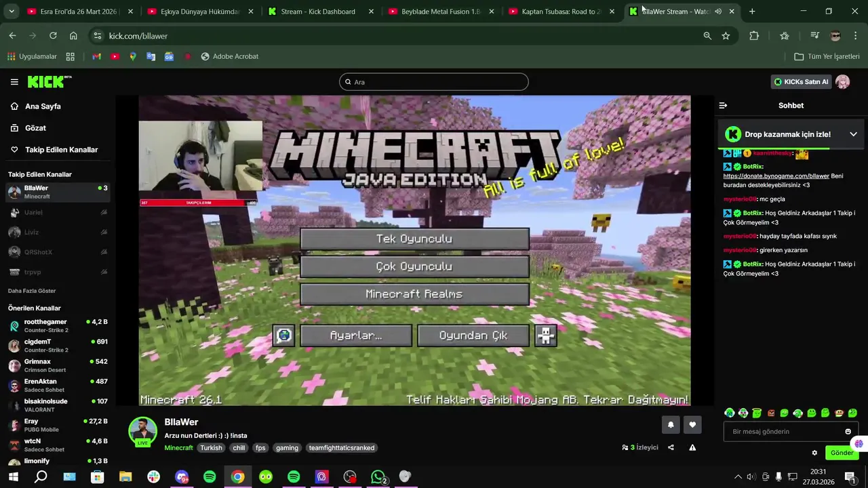The image size is (868, 488).
Task: Click the teamfighttaticsranked tag
Action: pyautogui.click(x=341, y=448)
